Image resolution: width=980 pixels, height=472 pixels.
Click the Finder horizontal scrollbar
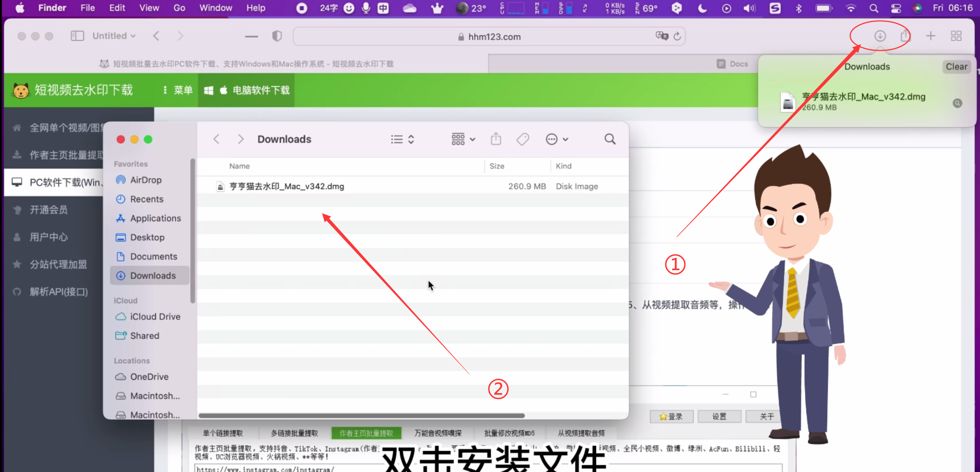point(361,416)
